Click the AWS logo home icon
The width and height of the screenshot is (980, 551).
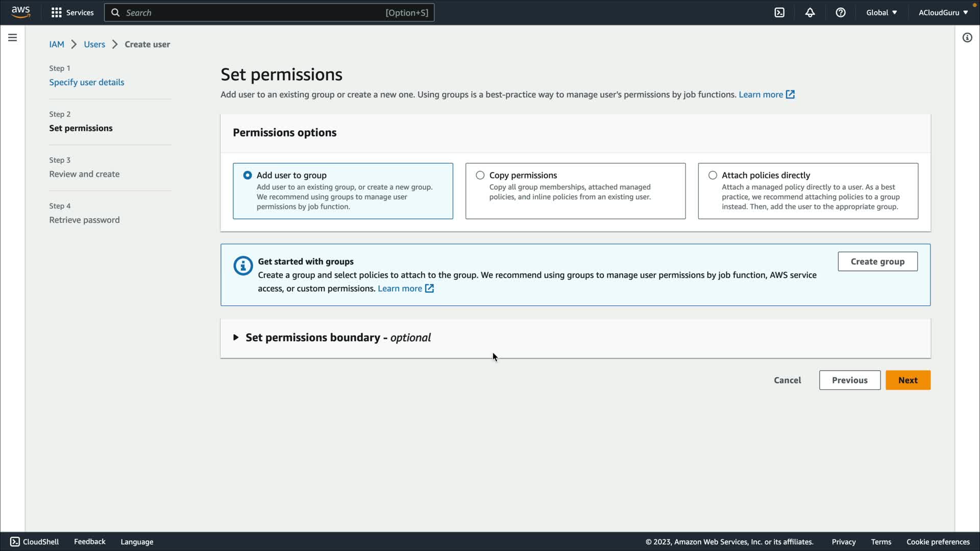pos(21,12)
